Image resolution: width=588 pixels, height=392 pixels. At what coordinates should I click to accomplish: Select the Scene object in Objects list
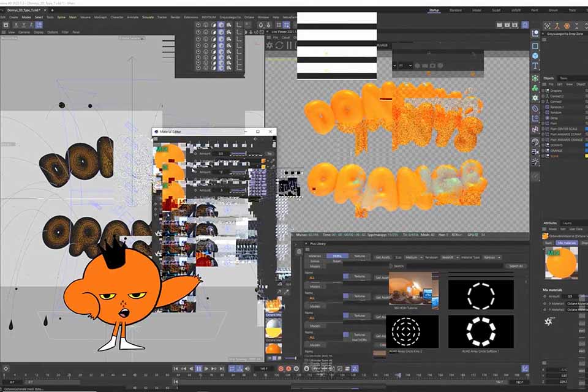pos(554,156)
